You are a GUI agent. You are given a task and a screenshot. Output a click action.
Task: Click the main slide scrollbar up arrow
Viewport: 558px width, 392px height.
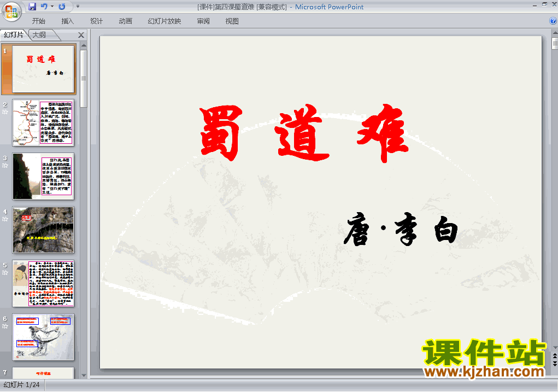pos(555,33)
